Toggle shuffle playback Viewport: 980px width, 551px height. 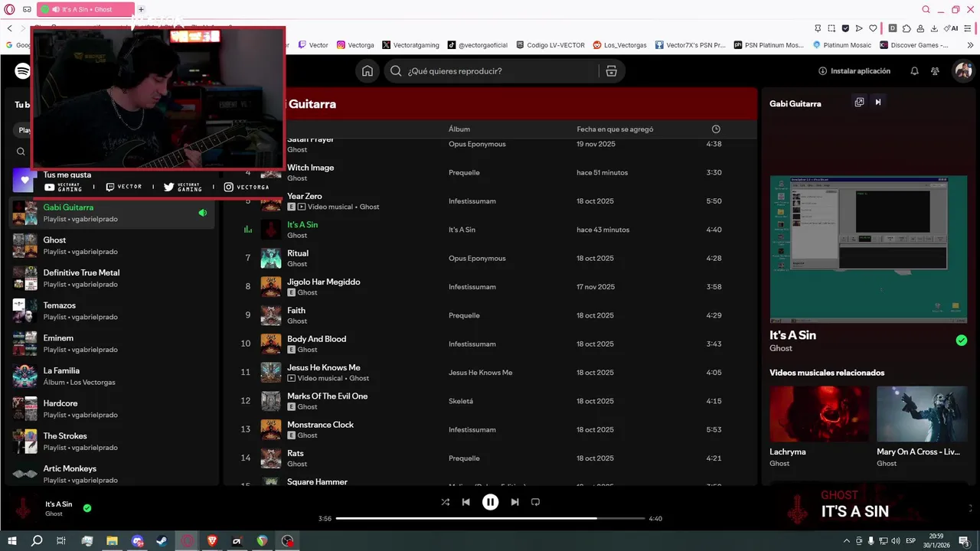[x=446, y=502]
